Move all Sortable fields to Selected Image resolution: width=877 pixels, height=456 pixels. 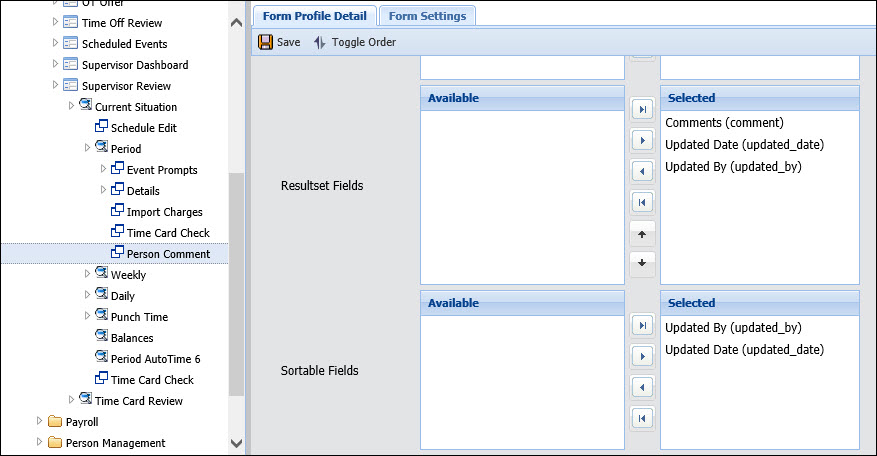tap(643, 325)
